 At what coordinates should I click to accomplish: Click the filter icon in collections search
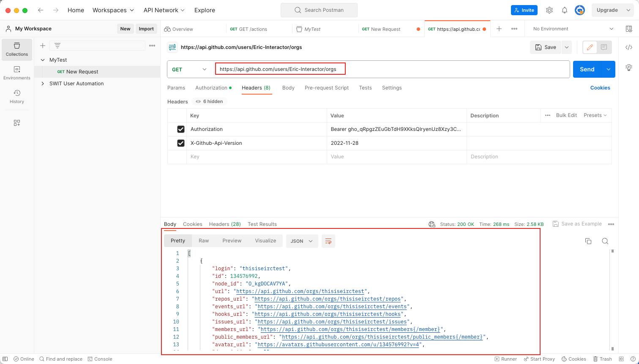click(57, 46)
